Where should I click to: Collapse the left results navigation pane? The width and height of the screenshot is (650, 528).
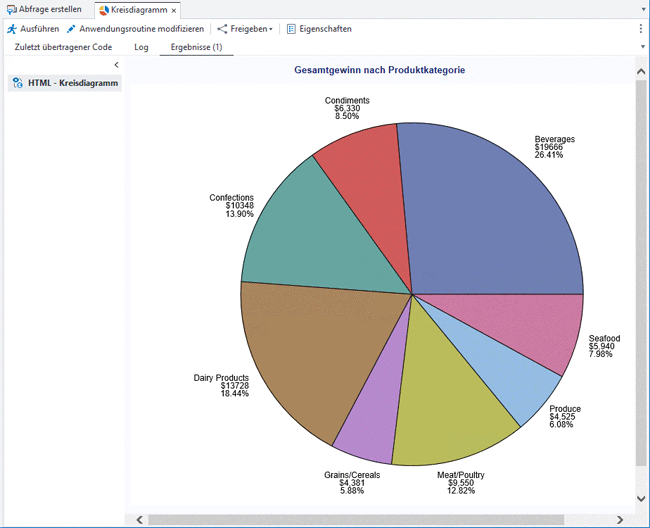tap(116, 65)
